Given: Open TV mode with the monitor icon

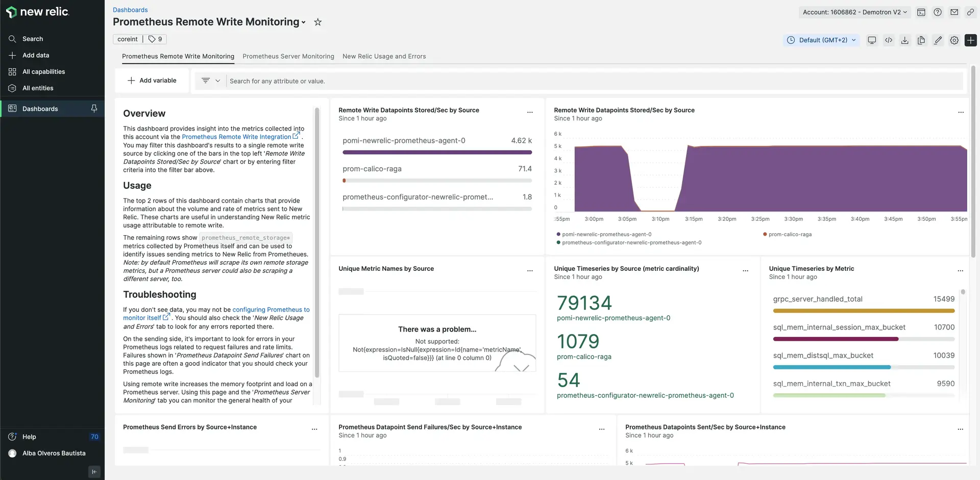Looking at the screenshot, I should (x=872, y=40).
